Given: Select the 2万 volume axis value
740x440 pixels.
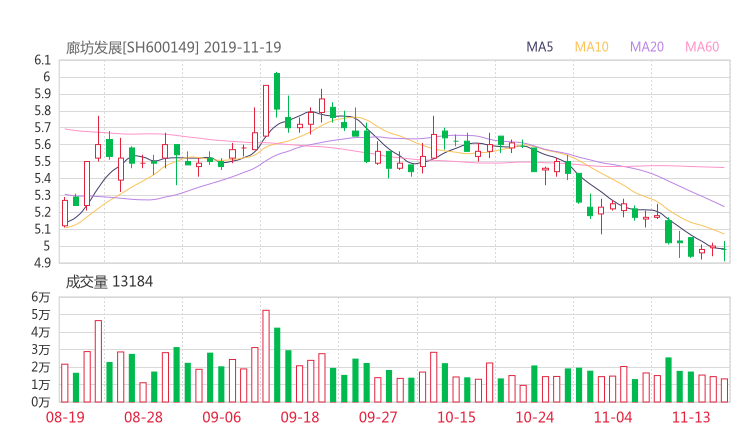Looking at the screenshot, I should (41, 367).
